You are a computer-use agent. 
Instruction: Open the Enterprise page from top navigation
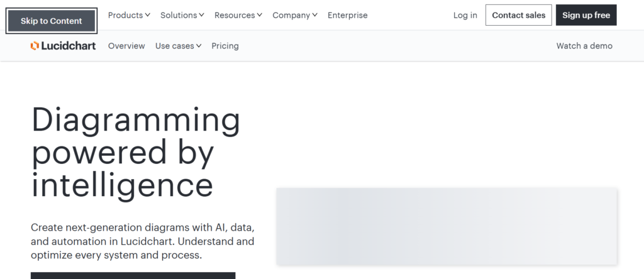point(347,15)
